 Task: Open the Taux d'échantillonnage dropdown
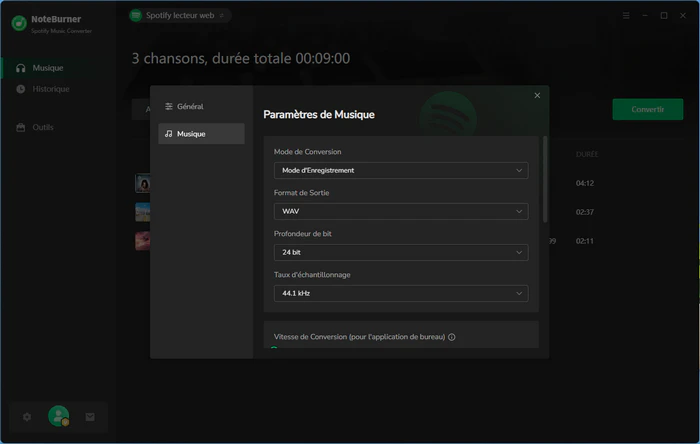[401, 293]
